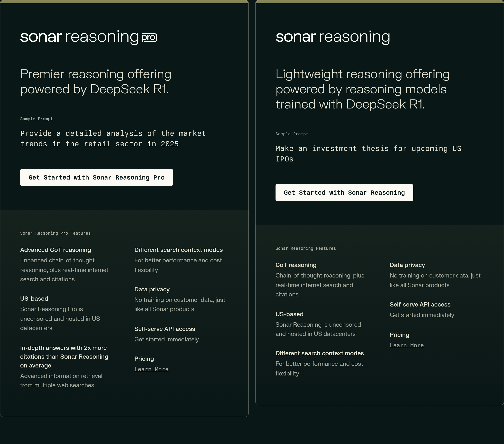This screenshot has height=444, width=504.
Task: Open Learn More link under Sonar Reasoning Pro pricing
Action: 151,369
